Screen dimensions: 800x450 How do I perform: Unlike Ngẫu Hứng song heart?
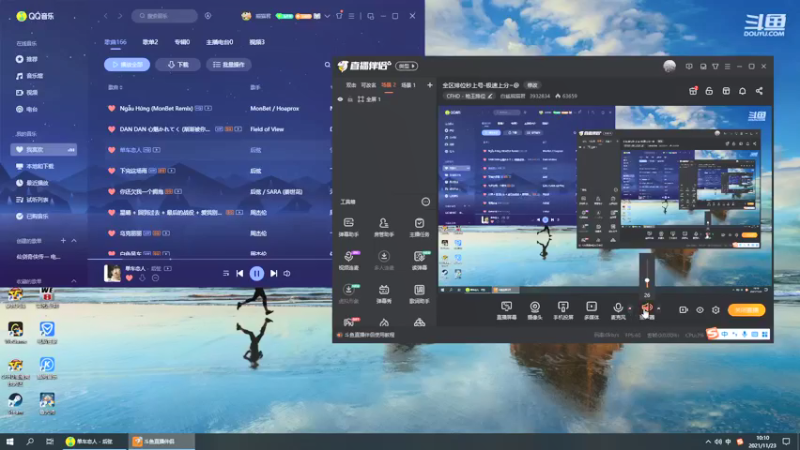[x=111, y=108]
